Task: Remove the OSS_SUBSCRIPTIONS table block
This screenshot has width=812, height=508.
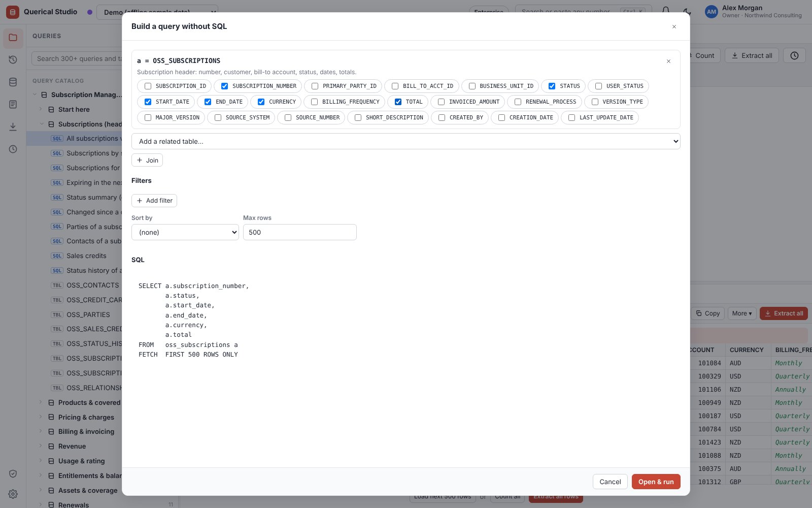Action: tap(668, 61)
